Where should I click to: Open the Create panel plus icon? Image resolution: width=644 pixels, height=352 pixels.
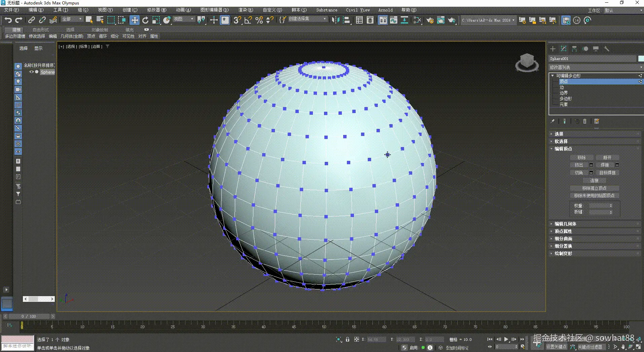[x=553, y=49]
